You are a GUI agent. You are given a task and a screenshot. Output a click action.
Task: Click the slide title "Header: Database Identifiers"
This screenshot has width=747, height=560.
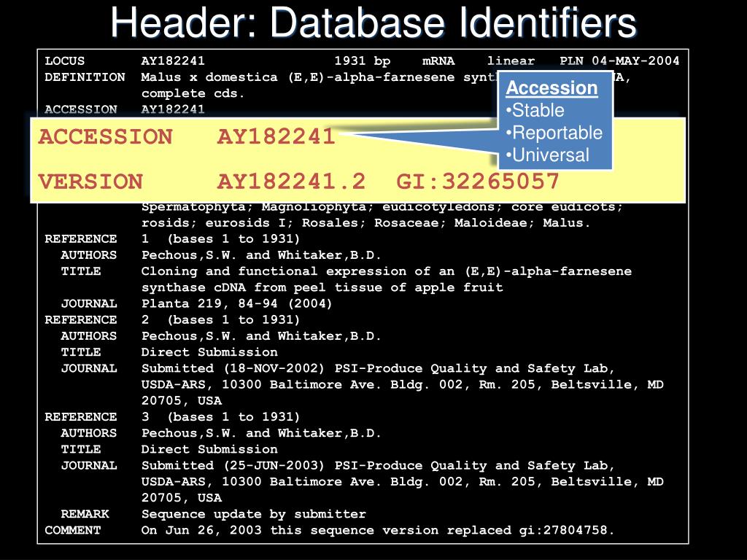click(x=373, y=23)
